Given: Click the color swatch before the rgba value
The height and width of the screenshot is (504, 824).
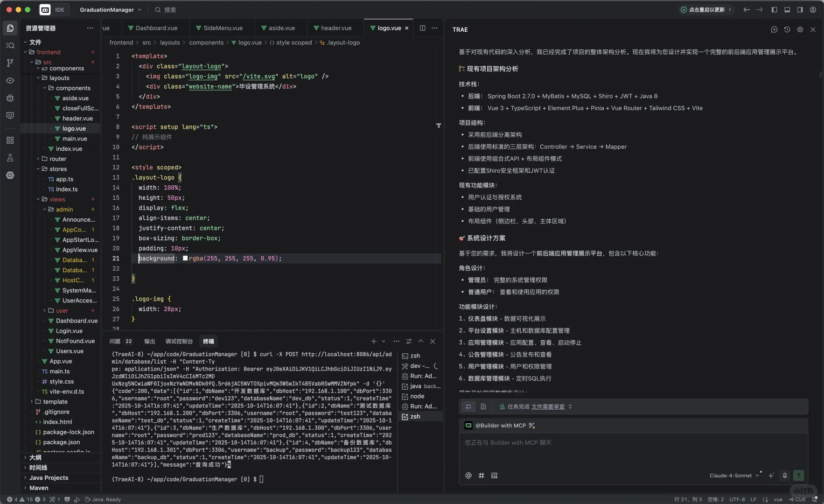Looking at the screenshot, I should coord(185,259).
